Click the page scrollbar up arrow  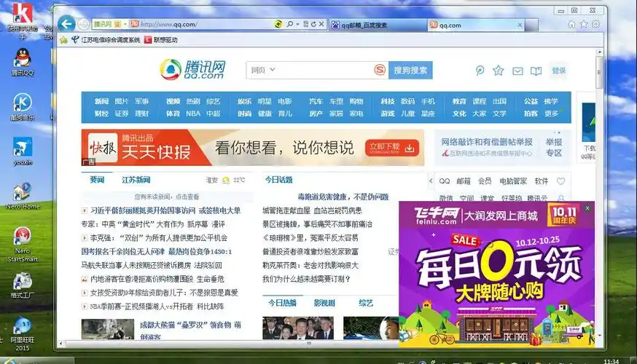click(600, 52)
